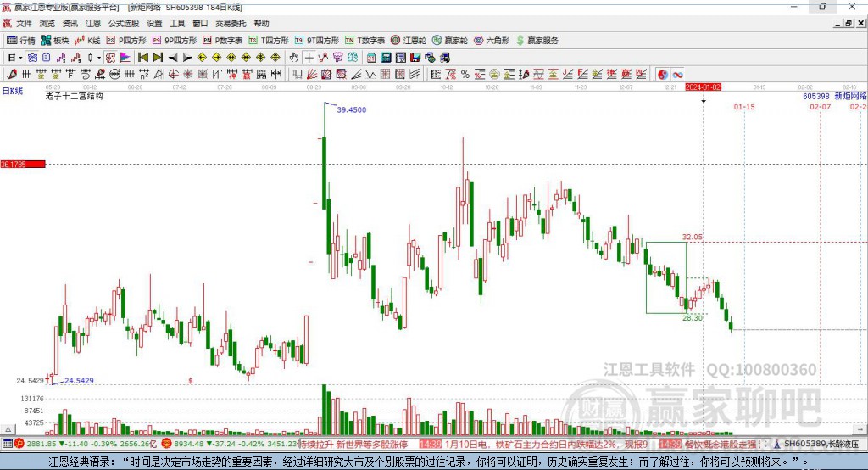
Task: Click the black right arrow step-forward icon
Action: [187, 58]
